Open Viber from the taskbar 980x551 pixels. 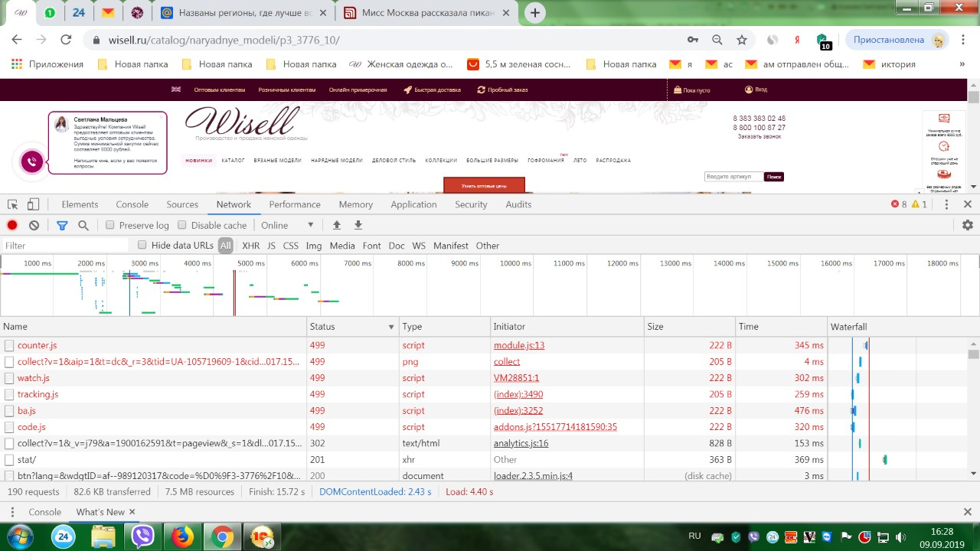(143, 537)
